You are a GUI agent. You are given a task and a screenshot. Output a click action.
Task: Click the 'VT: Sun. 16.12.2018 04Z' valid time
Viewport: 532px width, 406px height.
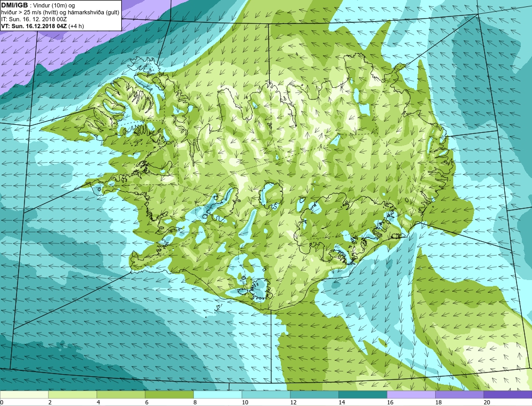34,26
